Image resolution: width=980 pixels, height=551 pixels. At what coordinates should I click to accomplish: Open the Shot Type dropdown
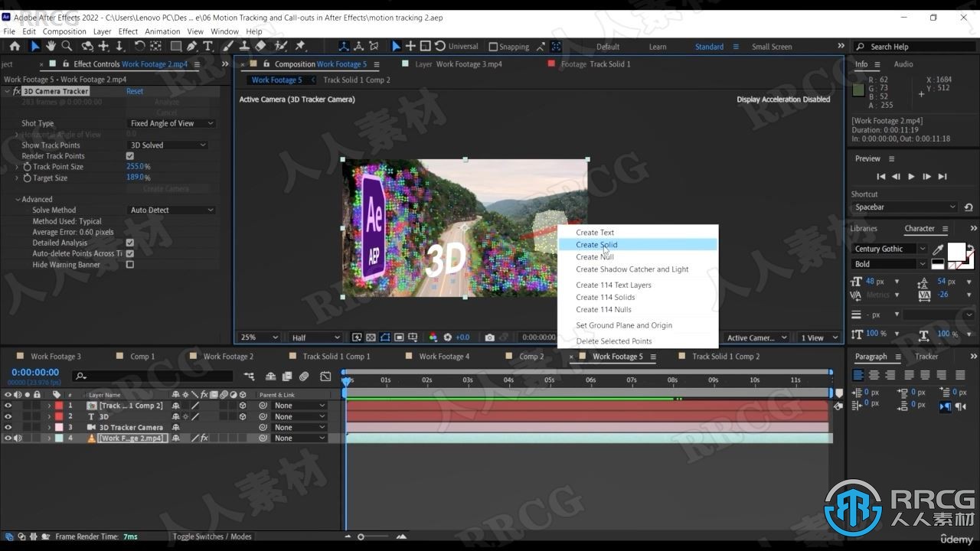pos(171,123)
